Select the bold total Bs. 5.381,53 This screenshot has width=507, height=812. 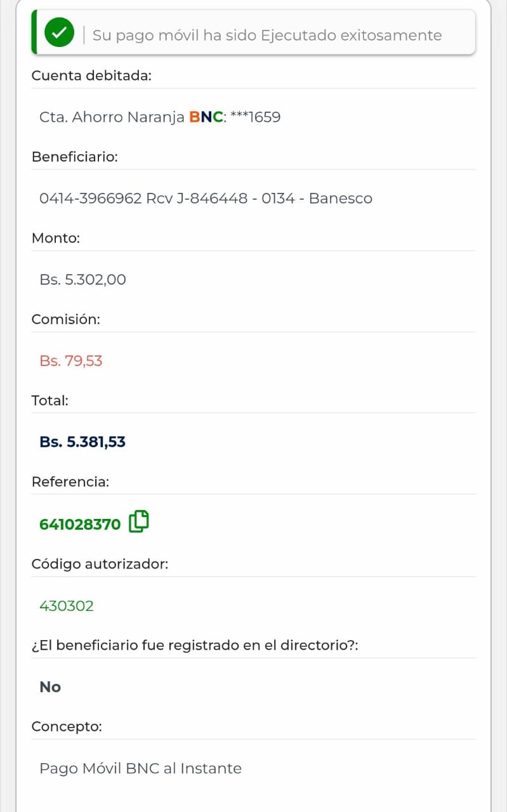pos(82,442)
